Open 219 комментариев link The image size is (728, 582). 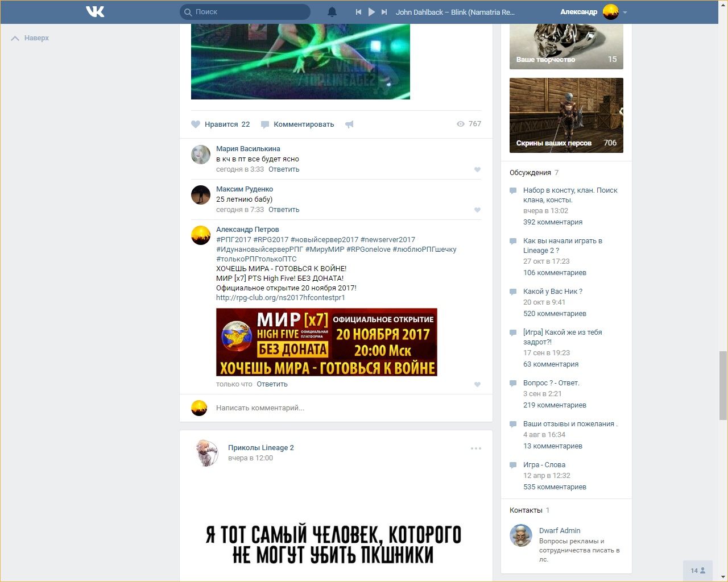pos(555,405)
